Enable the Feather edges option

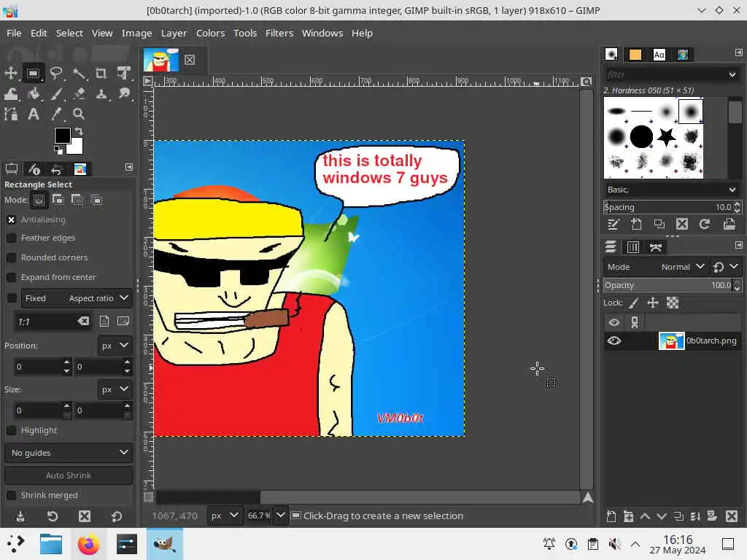(12, 238)
